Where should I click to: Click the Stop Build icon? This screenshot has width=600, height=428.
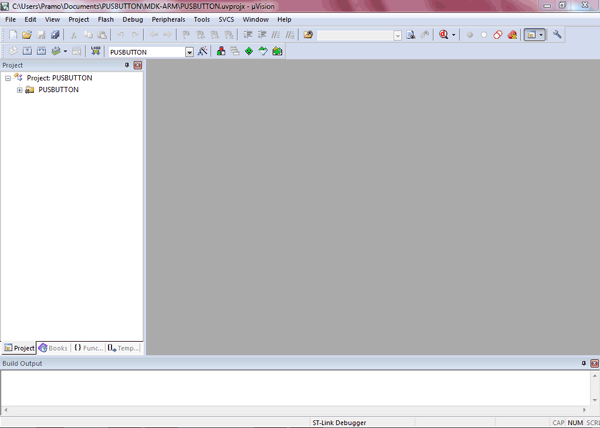(x=77, y=51)
